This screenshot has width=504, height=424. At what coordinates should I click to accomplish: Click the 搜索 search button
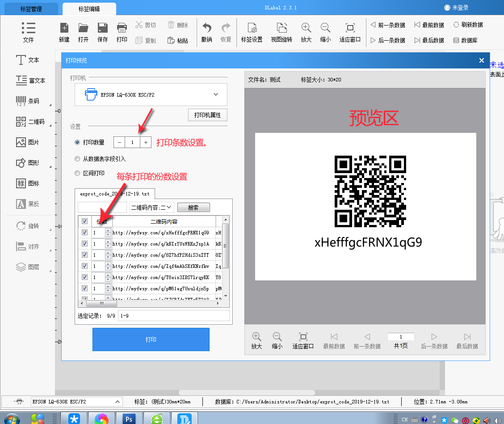click(193, 208)
